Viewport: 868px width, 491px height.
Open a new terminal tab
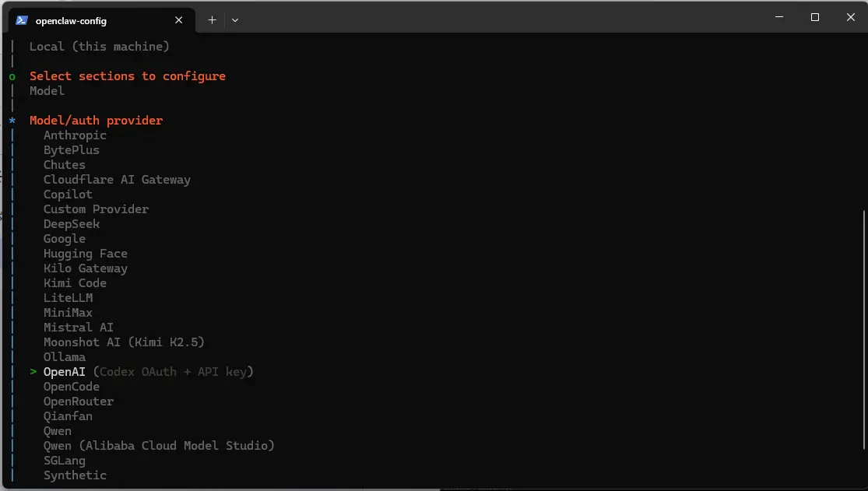tap(211, 20)
